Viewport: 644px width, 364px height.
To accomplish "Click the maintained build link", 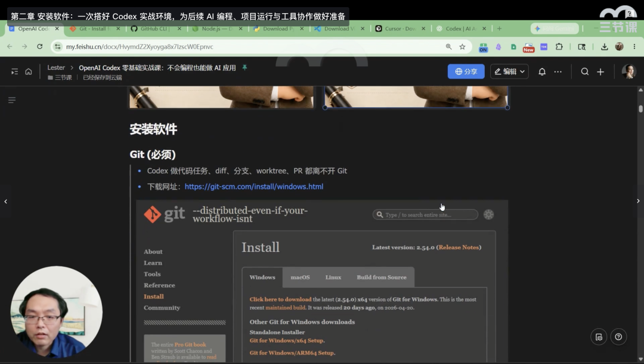I will (x=286, y=308).
